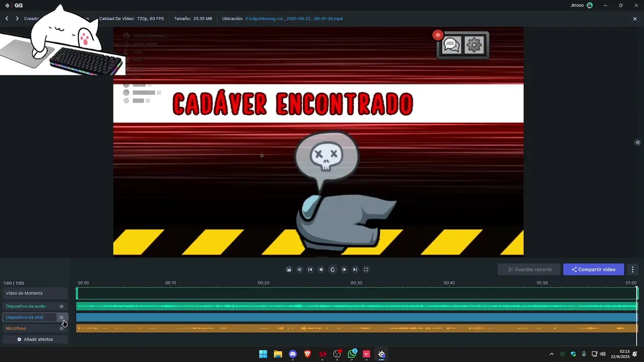The width and height of the screenshot is (644, 362).
Task: Go to the next clip arrow
Action: click(17, 19)
